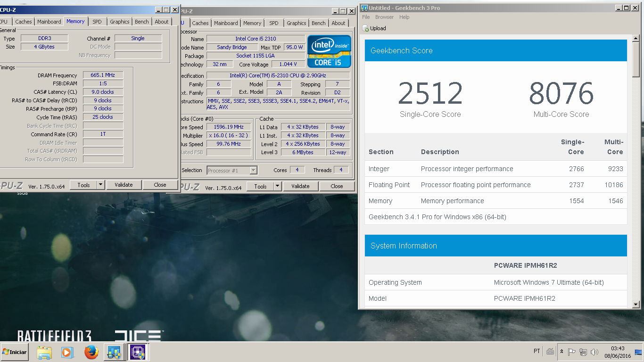Click the Floating Point row label
This screenshot has width=644, height=362.
pyautogui.click(x=389, y=185)
